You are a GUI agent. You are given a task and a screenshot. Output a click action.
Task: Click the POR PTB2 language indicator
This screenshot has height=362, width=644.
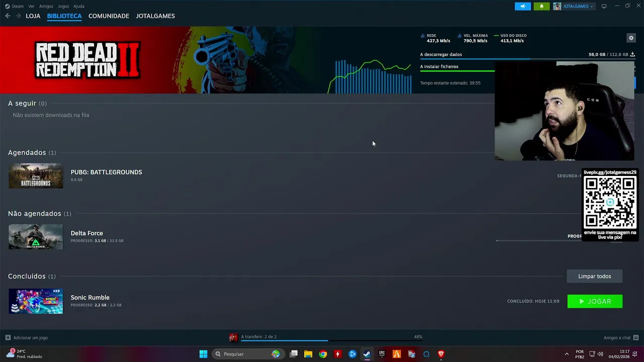580,354
